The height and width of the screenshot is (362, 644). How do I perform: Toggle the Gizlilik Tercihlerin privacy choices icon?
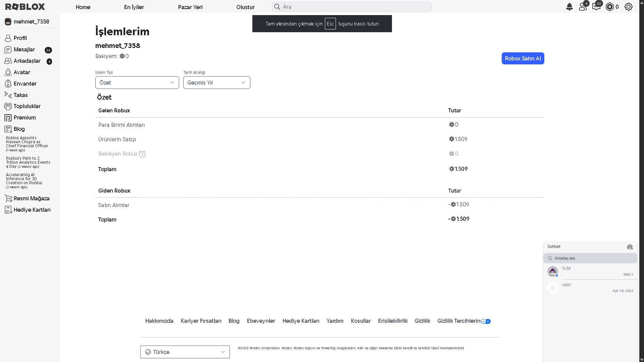tap(486, 321)
